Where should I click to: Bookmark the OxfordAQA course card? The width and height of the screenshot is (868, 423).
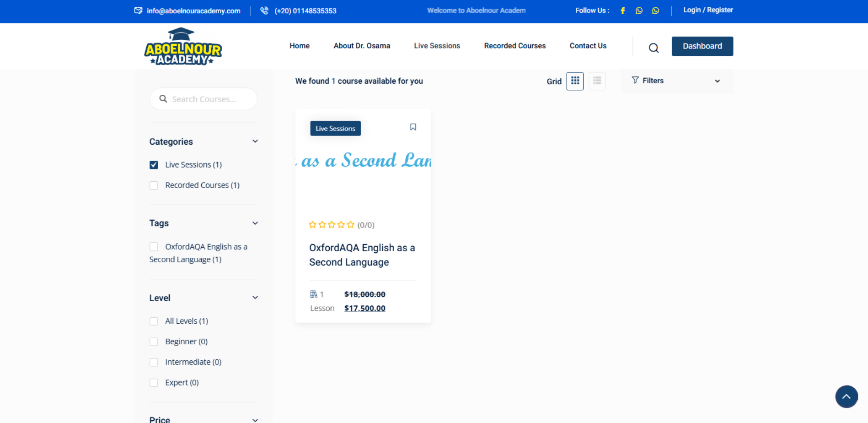click(x=413, y=127)
